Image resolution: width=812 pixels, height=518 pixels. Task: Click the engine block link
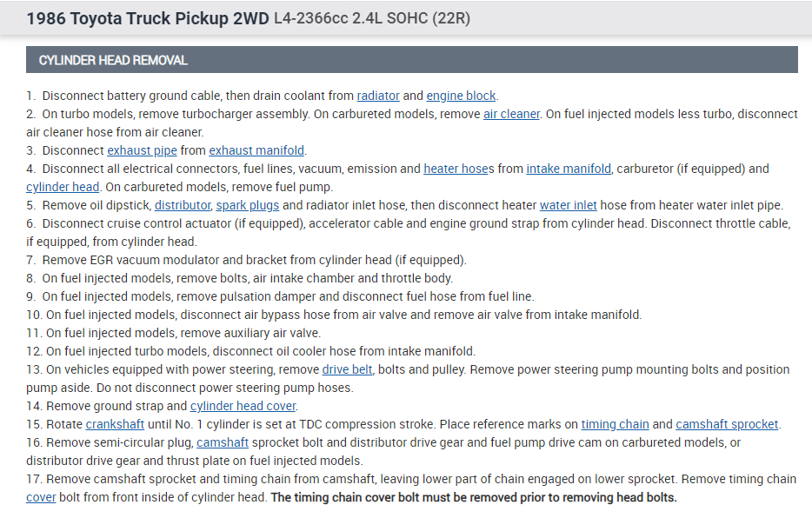pyautogui.click(x=461, y=96)
